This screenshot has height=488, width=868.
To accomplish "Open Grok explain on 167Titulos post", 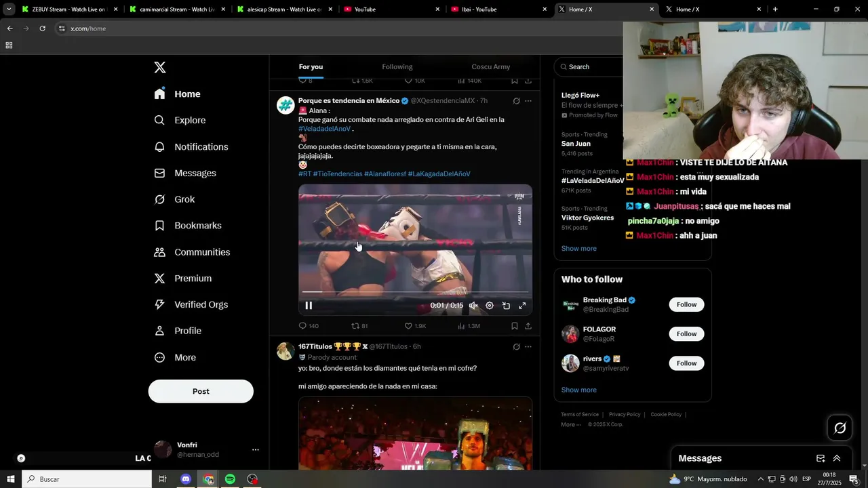I will tap(516, 347).
